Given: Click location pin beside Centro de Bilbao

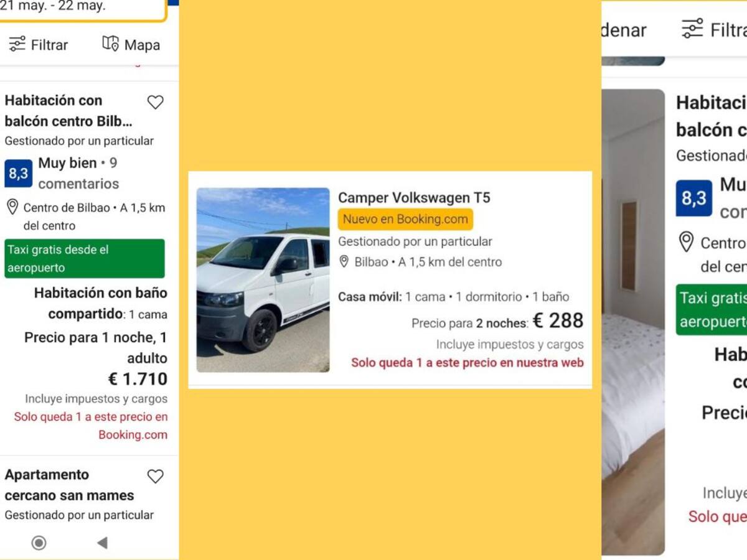Looking at the screenshot, I should coord(12,207).
